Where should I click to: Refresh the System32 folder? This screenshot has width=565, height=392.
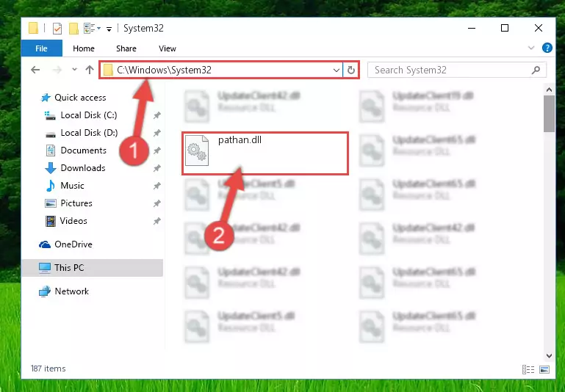pyautogui.click(x=351, y=70)
